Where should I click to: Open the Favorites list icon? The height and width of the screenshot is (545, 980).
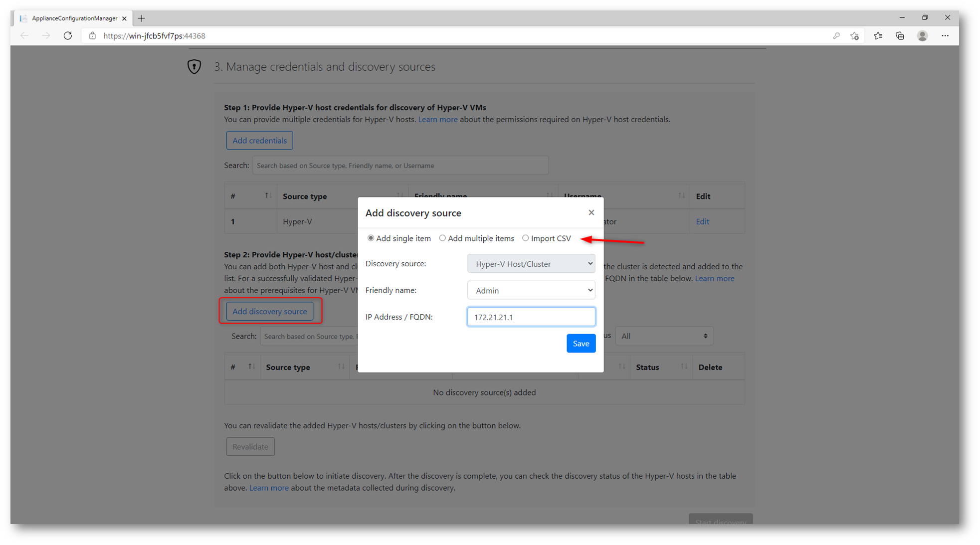coord(878,36)
